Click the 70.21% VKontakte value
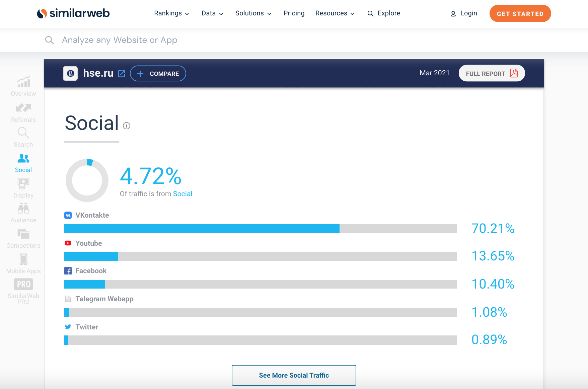 [x=493, y=229]
